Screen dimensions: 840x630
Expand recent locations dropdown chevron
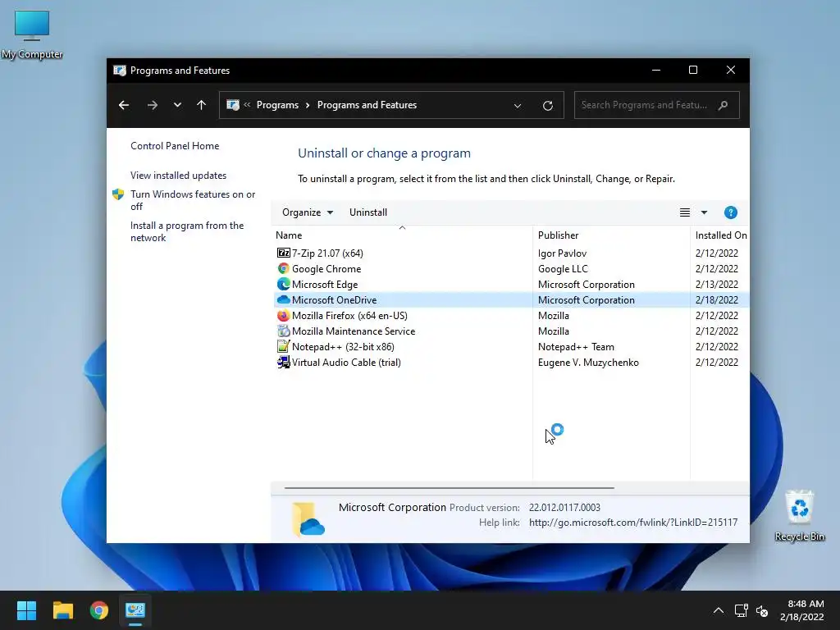click(177, 105)
